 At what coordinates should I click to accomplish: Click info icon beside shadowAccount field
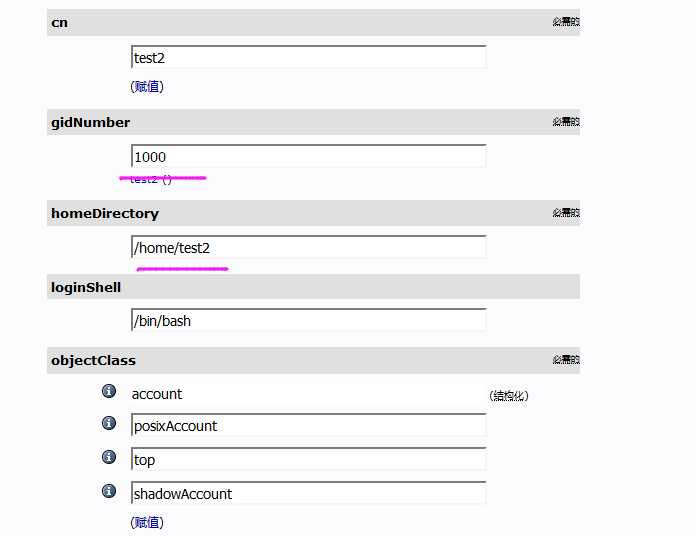(109, 491)
